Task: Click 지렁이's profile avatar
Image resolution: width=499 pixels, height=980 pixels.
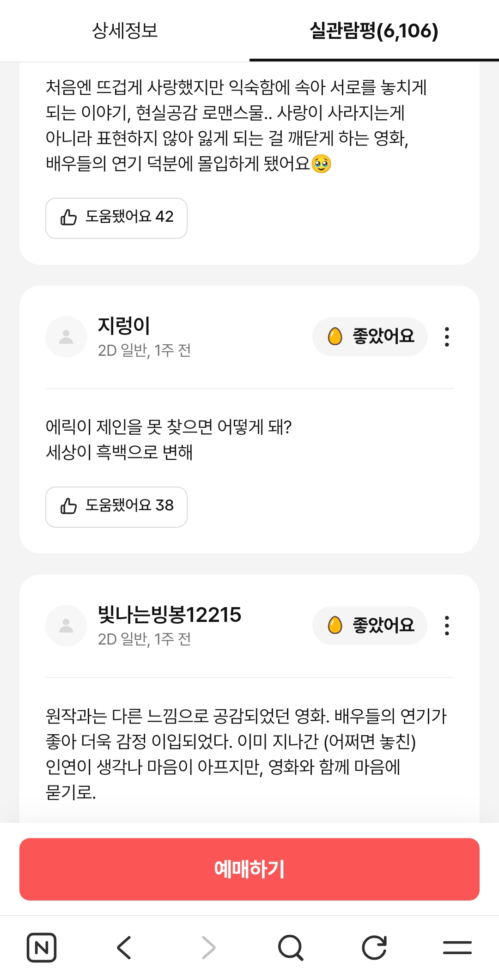Action: coord(66,337)
